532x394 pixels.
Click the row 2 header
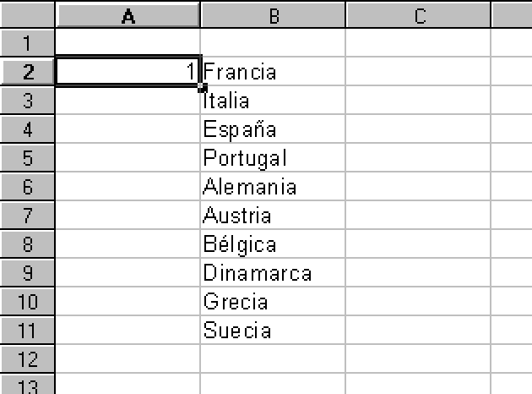click(27, 72)
